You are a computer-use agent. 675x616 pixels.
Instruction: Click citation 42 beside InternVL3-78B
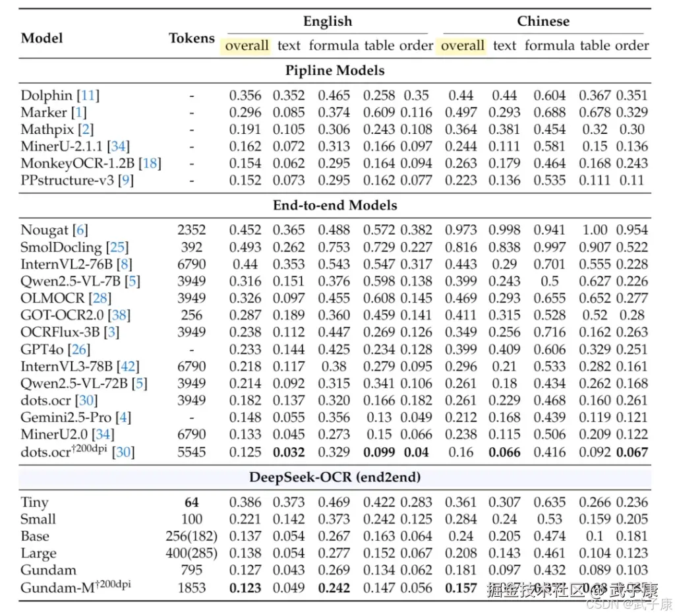click(x=128, y=367)
